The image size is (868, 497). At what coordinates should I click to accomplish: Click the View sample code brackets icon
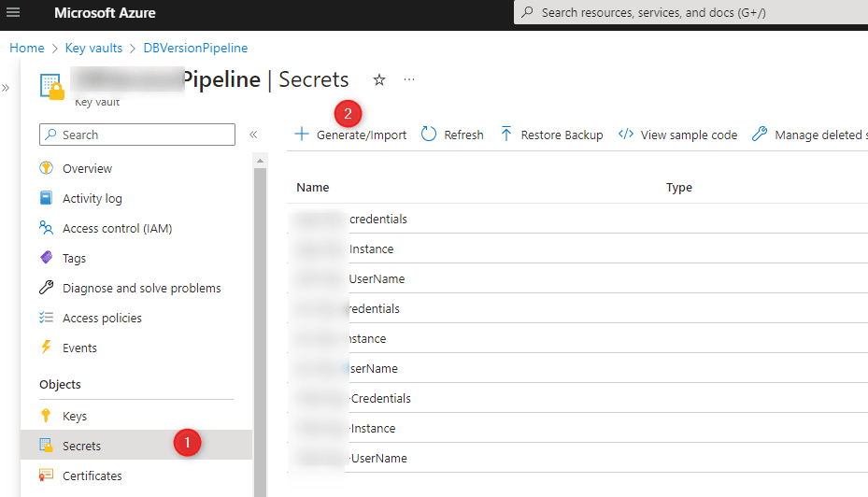tap(625, 135)
